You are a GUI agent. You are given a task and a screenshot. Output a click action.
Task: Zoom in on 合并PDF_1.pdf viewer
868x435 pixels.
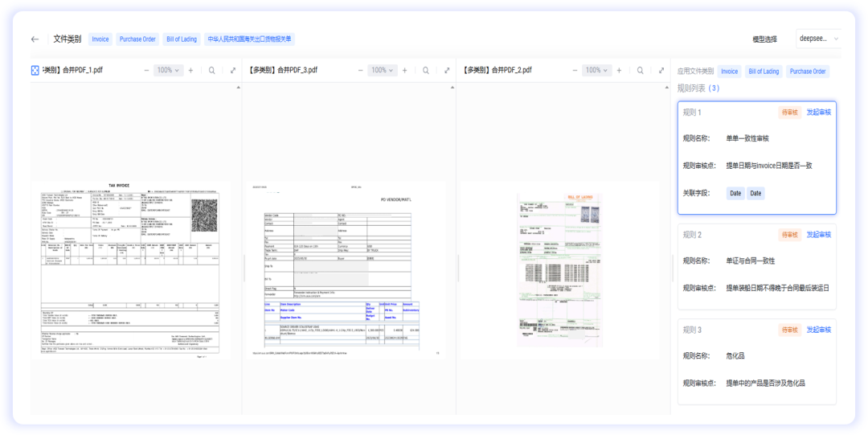click(x=190, y=71)
